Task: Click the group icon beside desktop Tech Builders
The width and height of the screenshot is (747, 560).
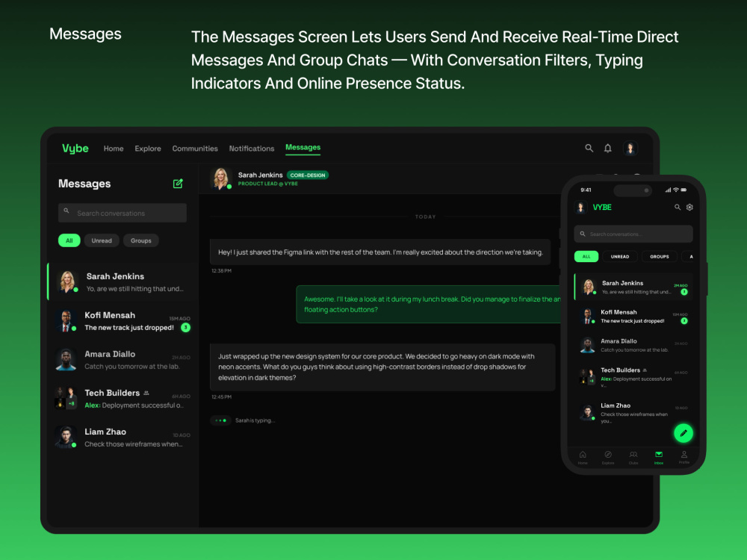Action: pos(146,393)
